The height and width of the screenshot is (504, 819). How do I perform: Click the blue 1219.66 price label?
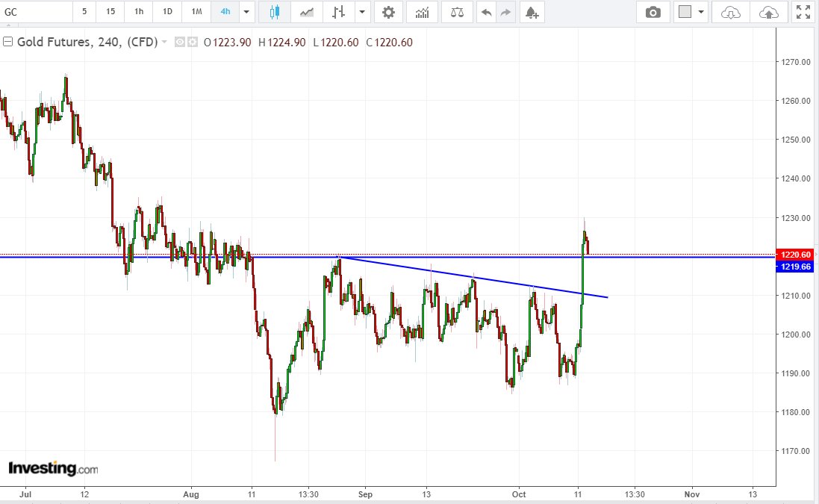tap(795, 267)
